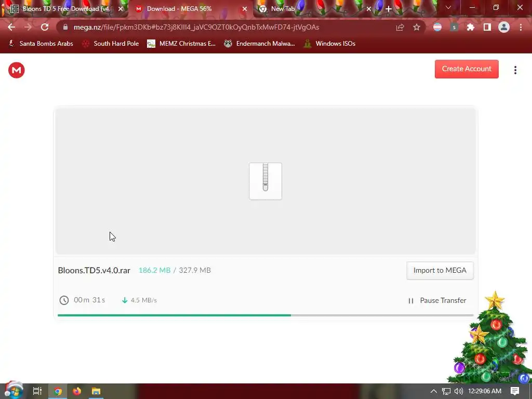
Task: Click Chrome icon in the taskbar
Action: (x=58, y=391)
